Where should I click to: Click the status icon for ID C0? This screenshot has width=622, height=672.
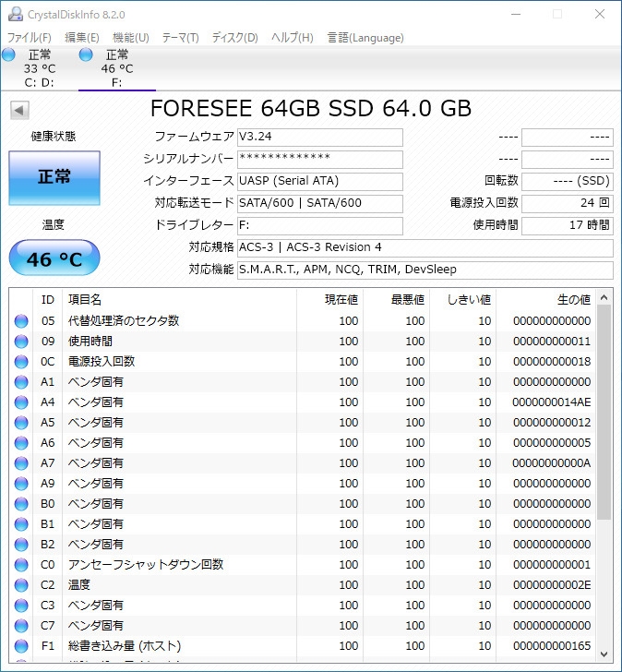21,565
